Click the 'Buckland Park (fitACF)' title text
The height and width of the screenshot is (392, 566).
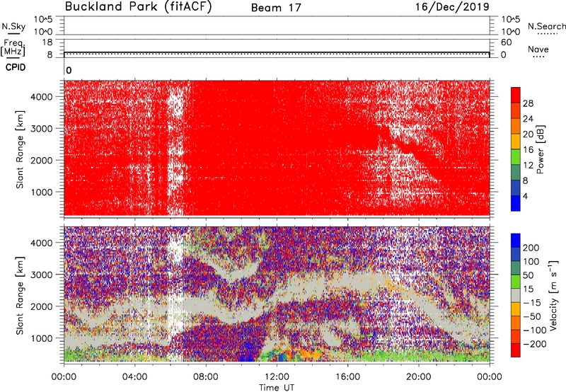click(138, 6)
